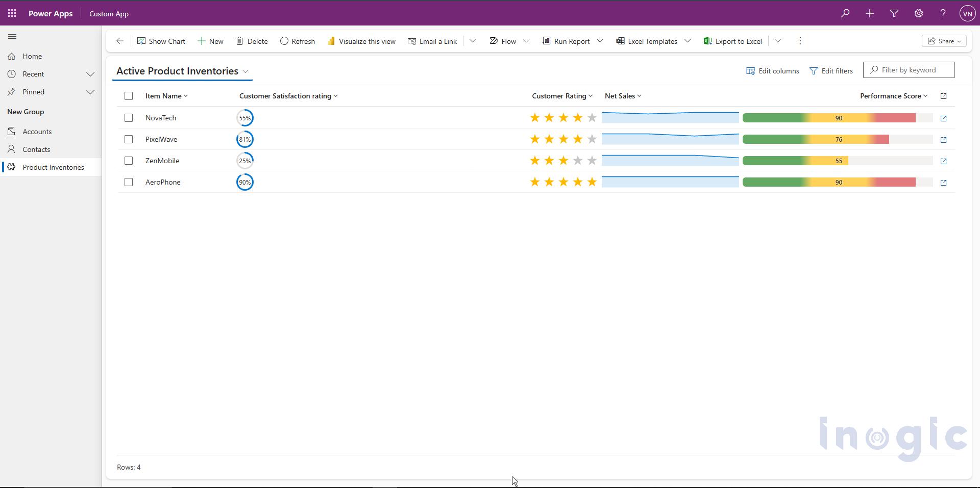Open record icon in PixelWave row
Viewport: 980px width, 488px height.
pyautogui.click(x=944, y=140)
